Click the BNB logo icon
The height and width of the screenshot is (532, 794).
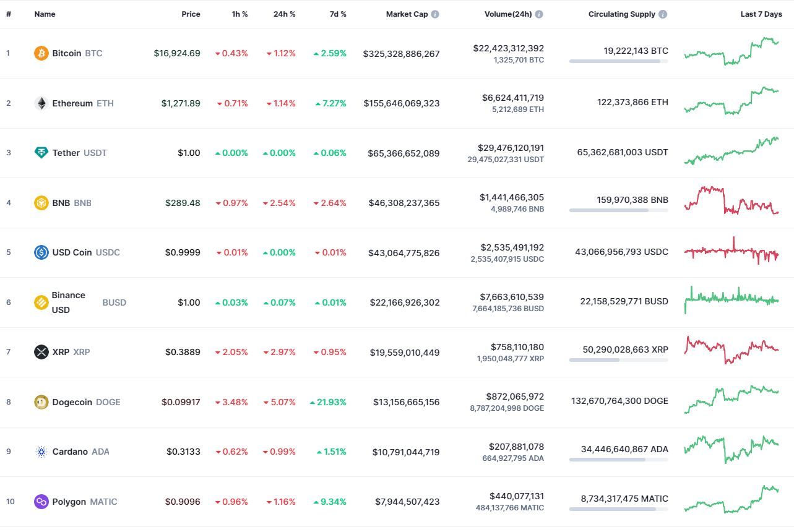click(41, 203)
